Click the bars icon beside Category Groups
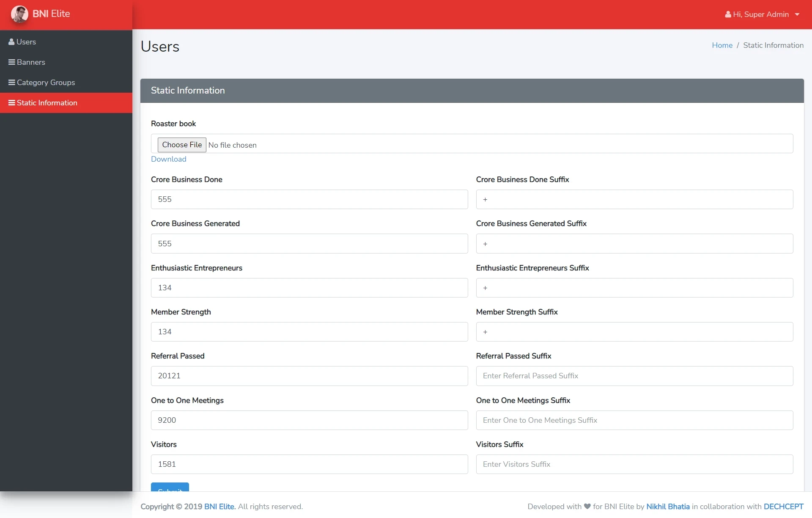 (12, 83)
